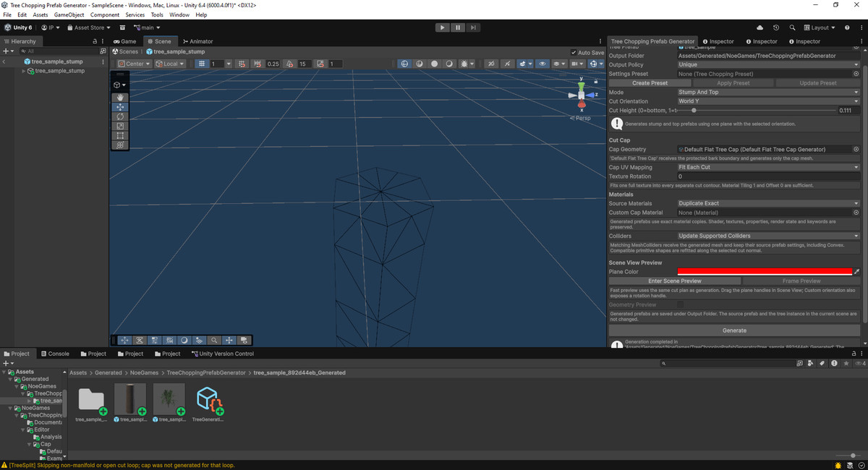Collapse the Generated folder in Project tree
The image size is (868, 470).
(10, 379)
